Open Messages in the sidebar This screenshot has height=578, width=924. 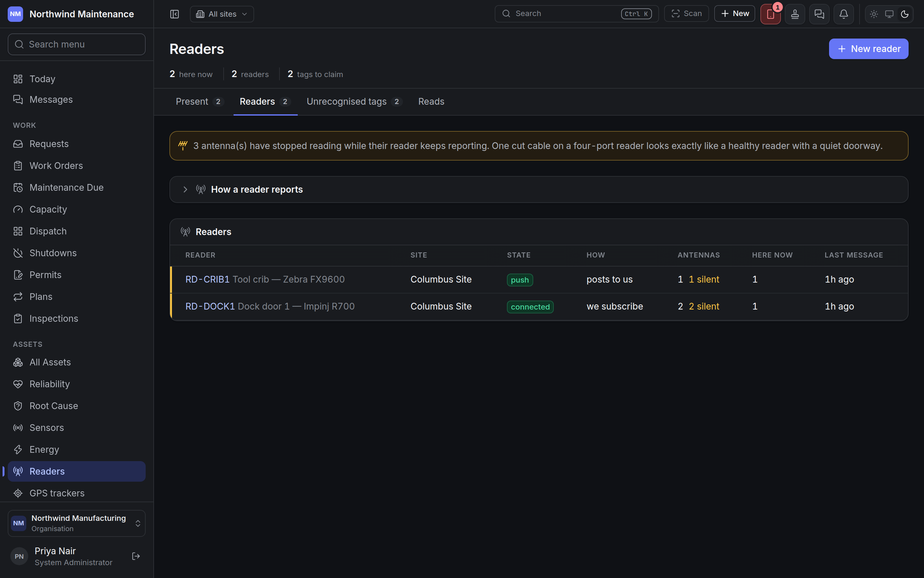coord(76,100)
